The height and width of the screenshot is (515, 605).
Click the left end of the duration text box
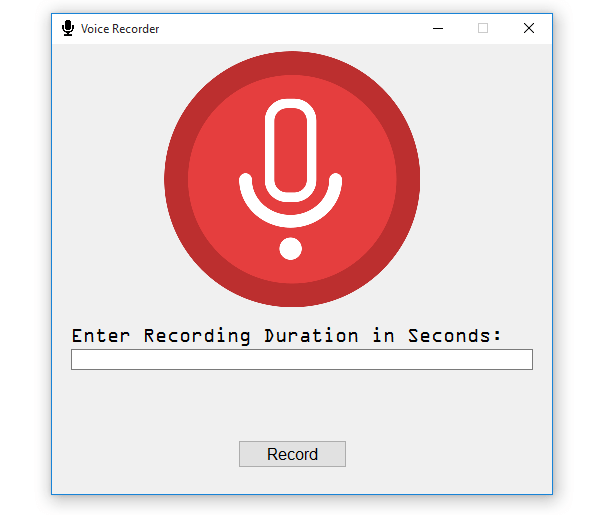pyautogui.click(x=79, y=360)
